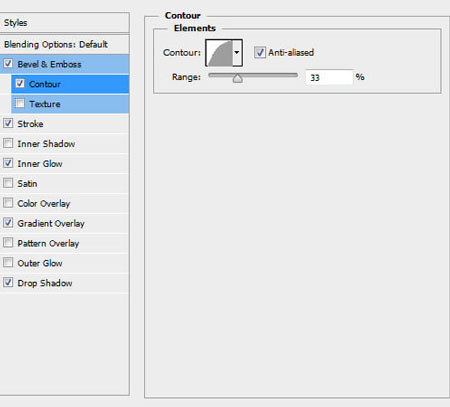Open the Gradient Overlay settings row

(64, 223)
